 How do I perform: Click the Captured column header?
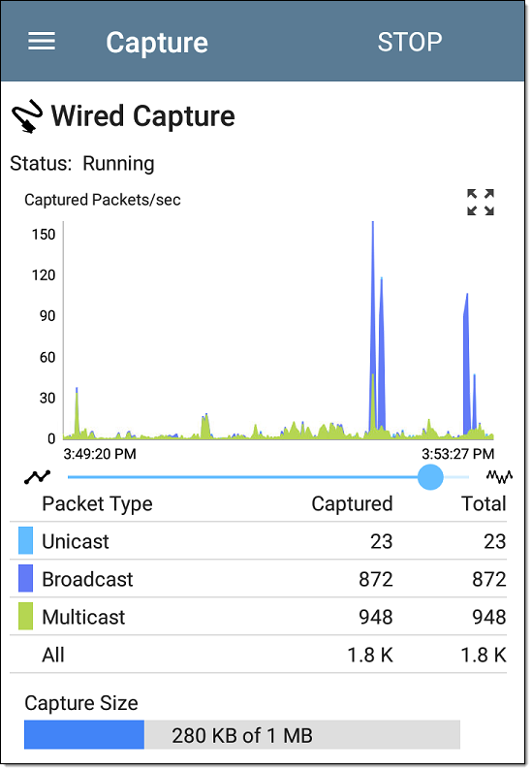click(352, 503)
